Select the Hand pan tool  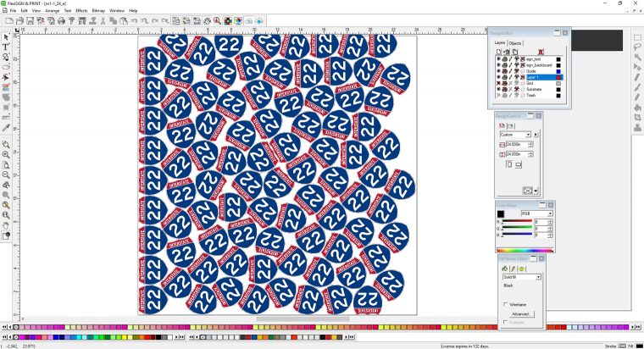(x=6, y=225)
